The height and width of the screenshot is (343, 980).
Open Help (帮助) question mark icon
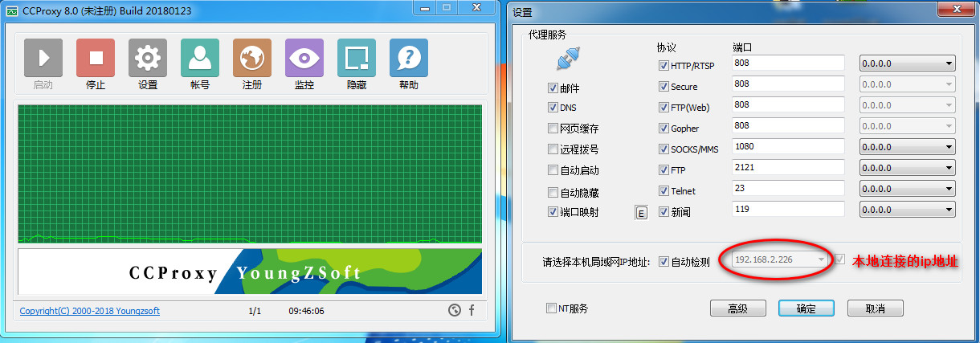[409, 58]
